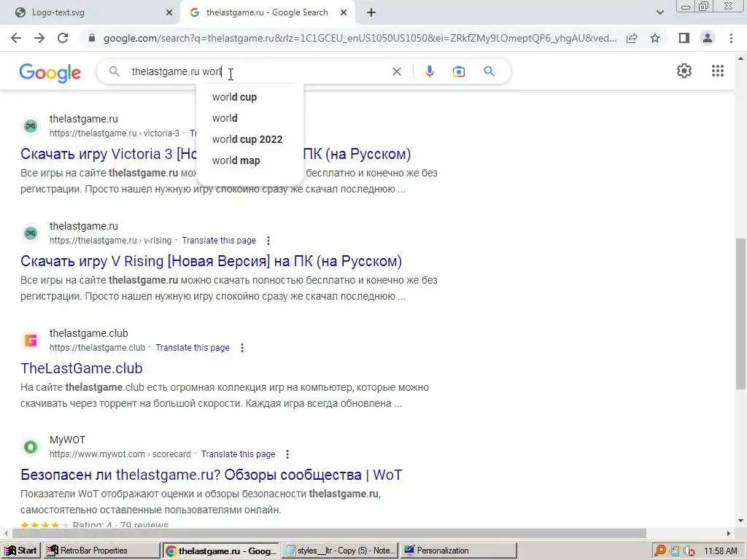The image size is (747, 560).
Task: Clear the search box text
Action: (x=396, y=71)
